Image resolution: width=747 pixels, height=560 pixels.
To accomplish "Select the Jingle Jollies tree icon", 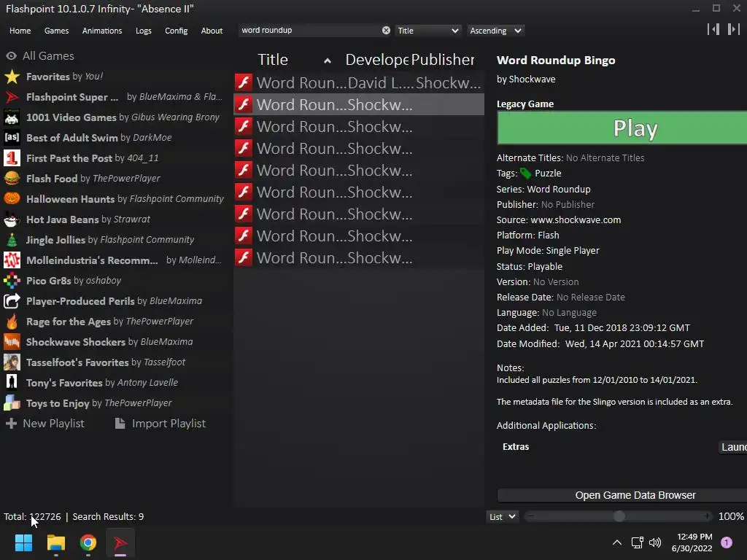I will pyautogui.click(x=12, y=240).
